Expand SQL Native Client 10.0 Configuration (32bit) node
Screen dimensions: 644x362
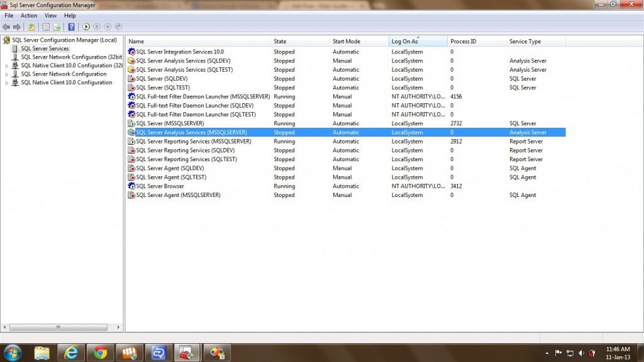click(7, 65)
